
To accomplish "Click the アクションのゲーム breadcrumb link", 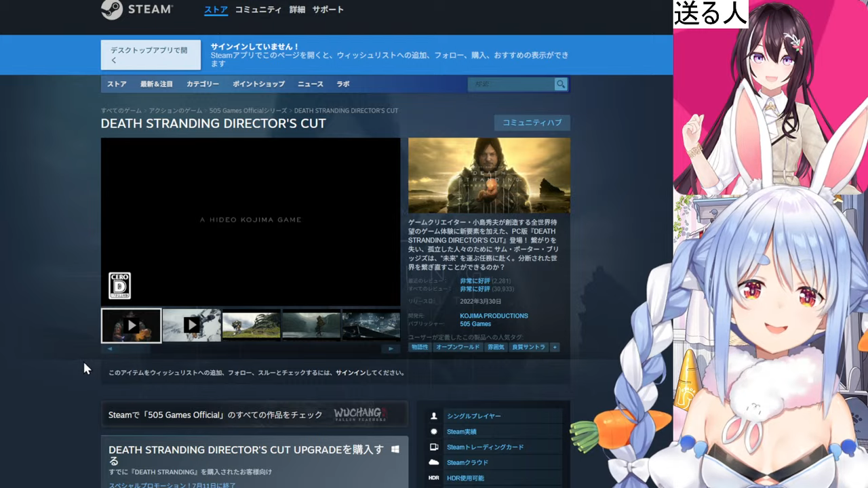I will coord(176,110).
